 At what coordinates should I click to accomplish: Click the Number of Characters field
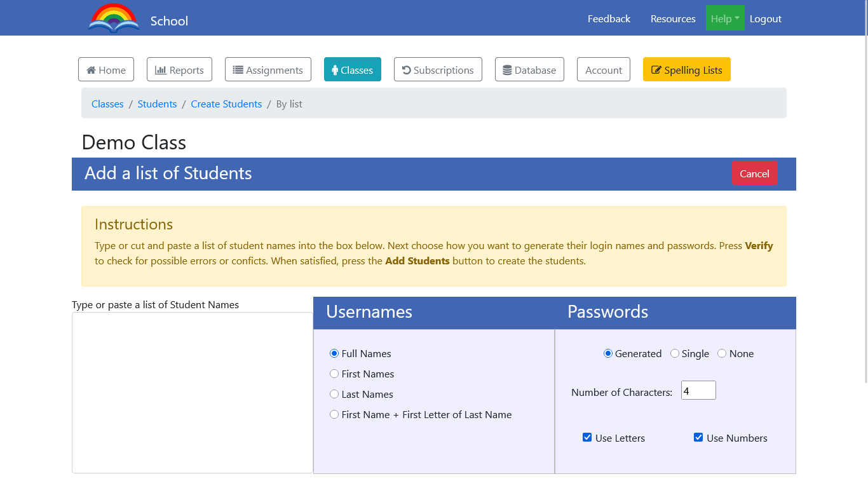click(698, 390)
